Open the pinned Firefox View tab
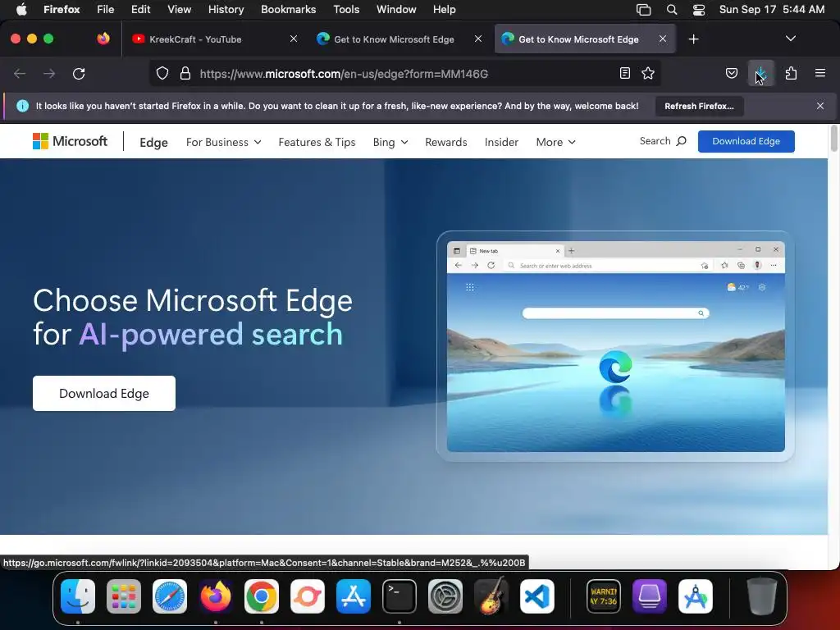 click(x=103, y=39)
